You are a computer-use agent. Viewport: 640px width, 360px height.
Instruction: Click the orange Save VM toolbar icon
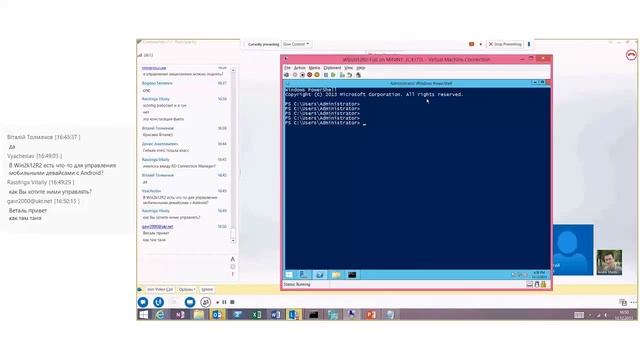click(317, 75)
